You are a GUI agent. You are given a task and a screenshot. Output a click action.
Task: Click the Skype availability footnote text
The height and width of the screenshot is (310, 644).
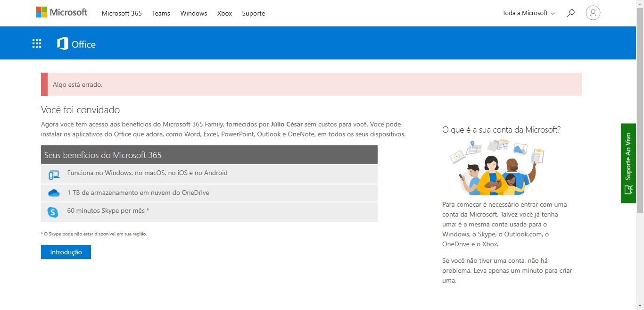[94, 234]
